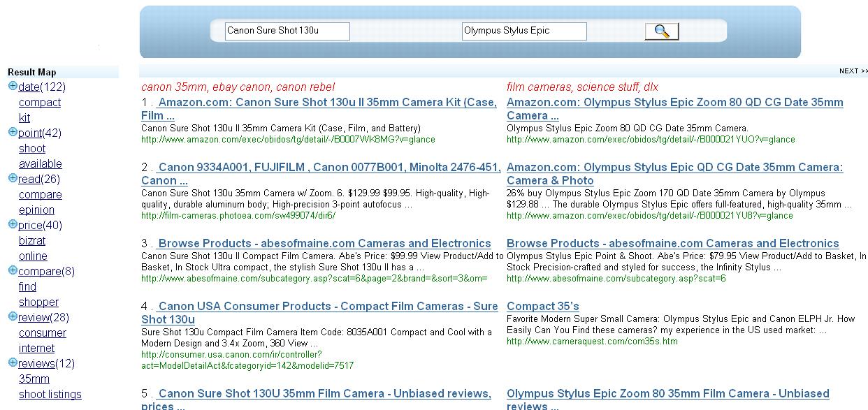Expand the date category plus icon

13,87
